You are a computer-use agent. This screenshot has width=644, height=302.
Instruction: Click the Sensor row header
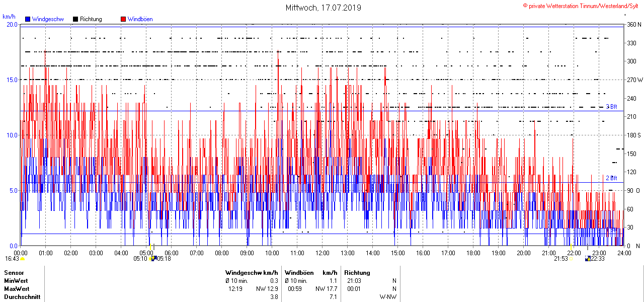pos(14,273)
